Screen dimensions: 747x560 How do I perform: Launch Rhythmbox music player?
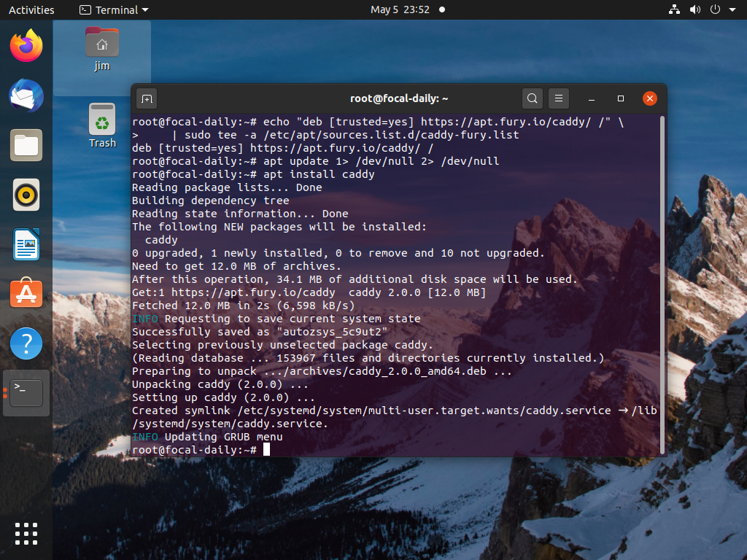26,195
